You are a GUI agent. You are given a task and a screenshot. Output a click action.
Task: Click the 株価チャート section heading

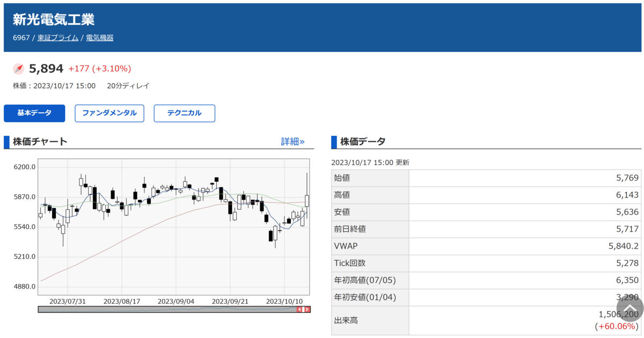(40, 142)
